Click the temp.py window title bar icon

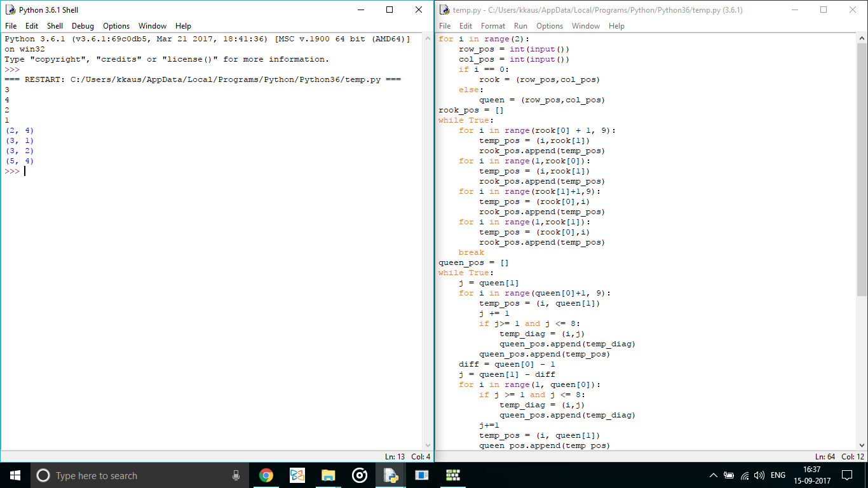(x=444, y=10)
